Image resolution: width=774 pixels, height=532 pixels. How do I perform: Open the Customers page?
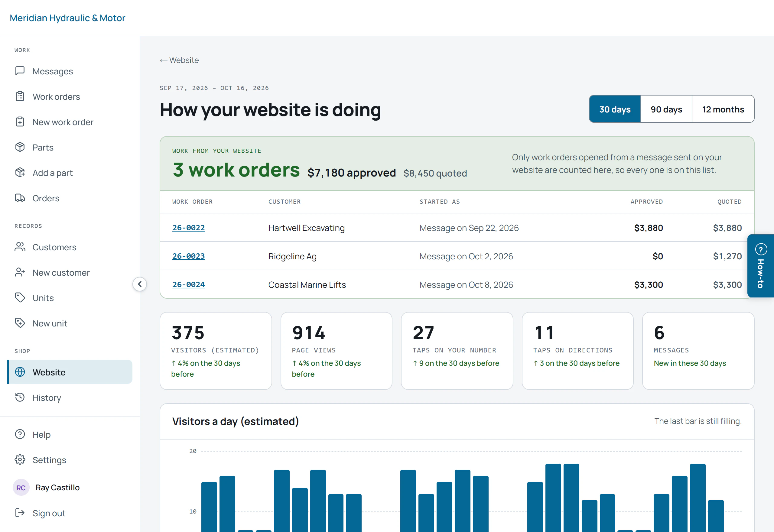(70, 247)
